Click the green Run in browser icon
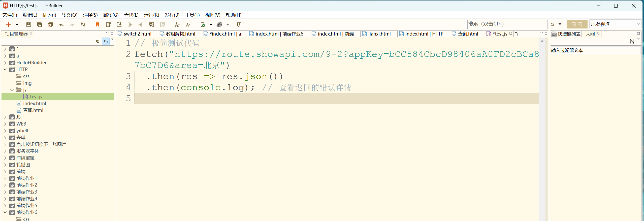Viewport: 644px width, 221px height. 203,25
